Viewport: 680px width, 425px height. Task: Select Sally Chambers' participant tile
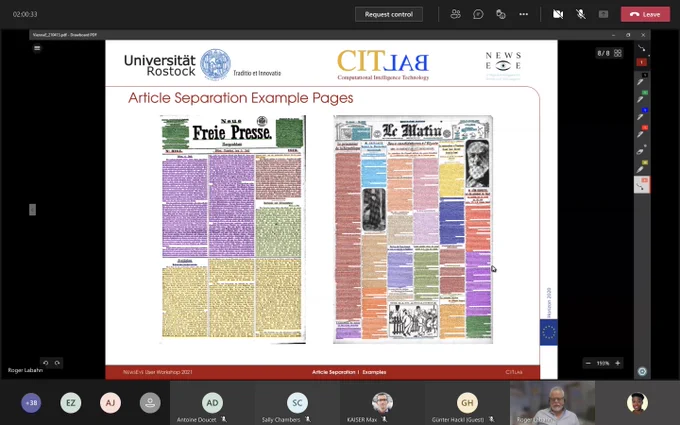coord(297,403)
